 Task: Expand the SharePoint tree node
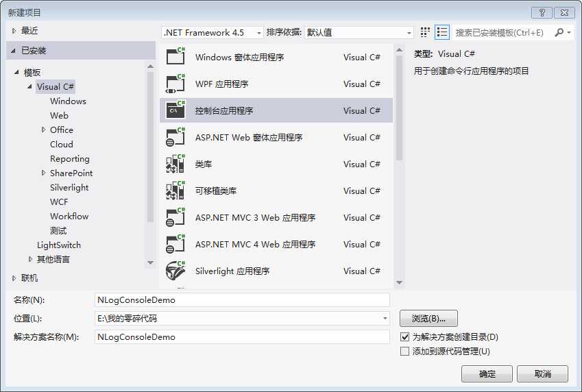[x=43, y=173]
